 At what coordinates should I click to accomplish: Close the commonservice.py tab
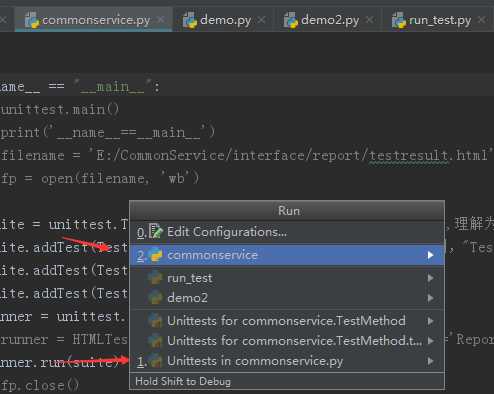[161, 20]
